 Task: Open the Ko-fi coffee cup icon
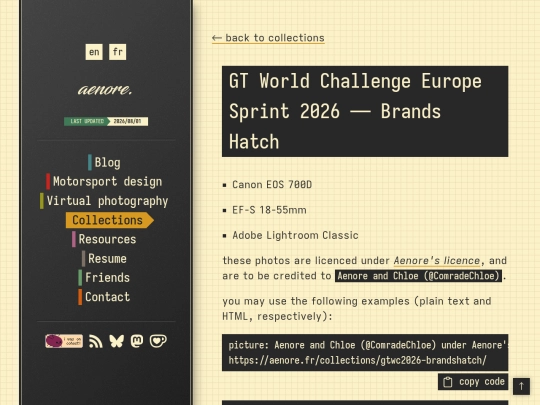click(x=158, y=341)
